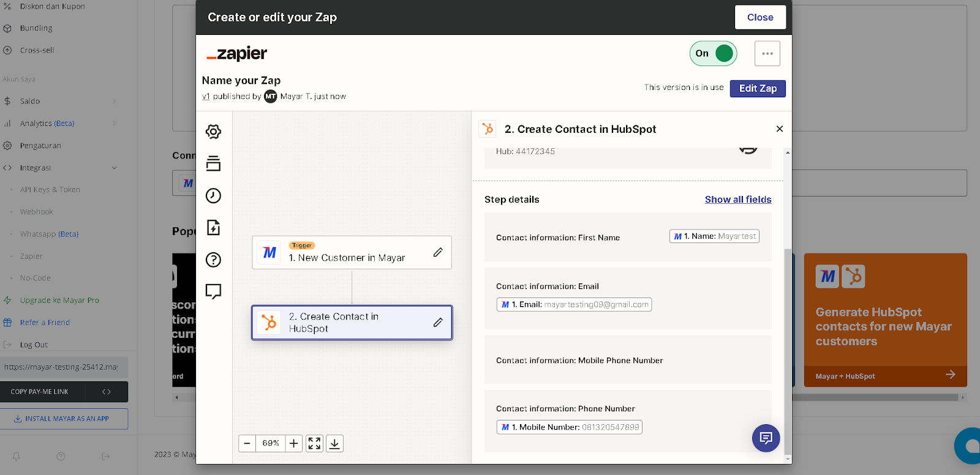Open comments speech bubble icon
980x475 pixels.
pos(213,291)
